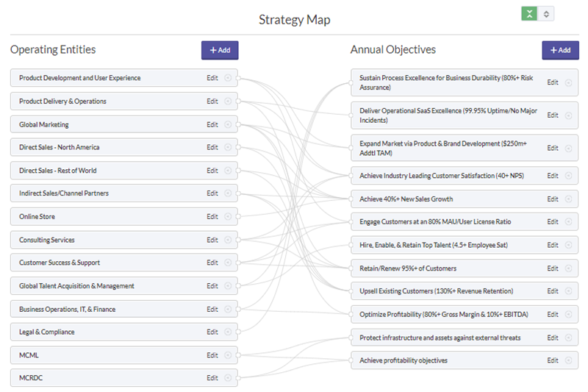Edit Direct Sales - North America entity
This screenshot has height=392, width=588.
click(212, 147)
